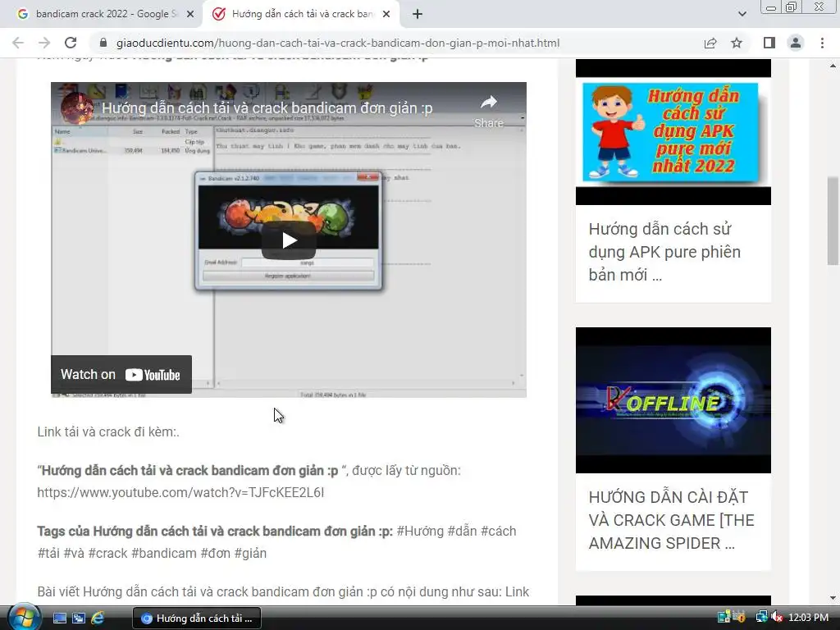Screen dimensions: 840x630
Task: Open the video title link
Action: tap(267, 108)
